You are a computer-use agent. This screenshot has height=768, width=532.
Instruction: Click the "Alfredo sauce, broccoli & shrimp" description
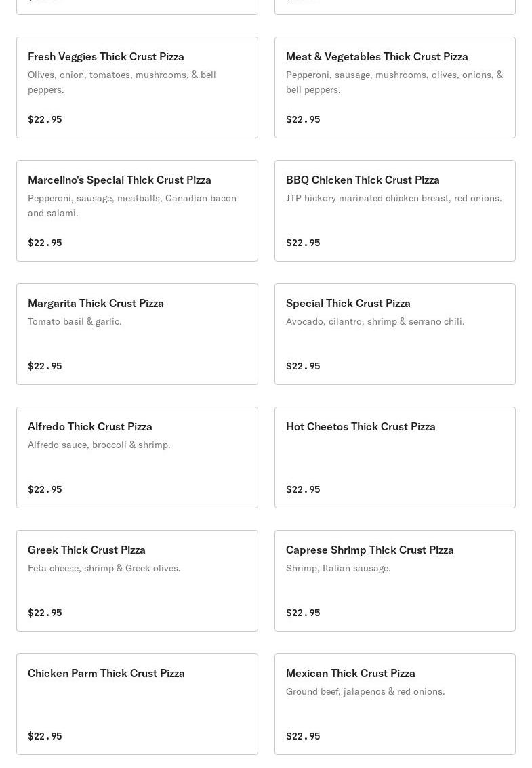tap(99, 445)
